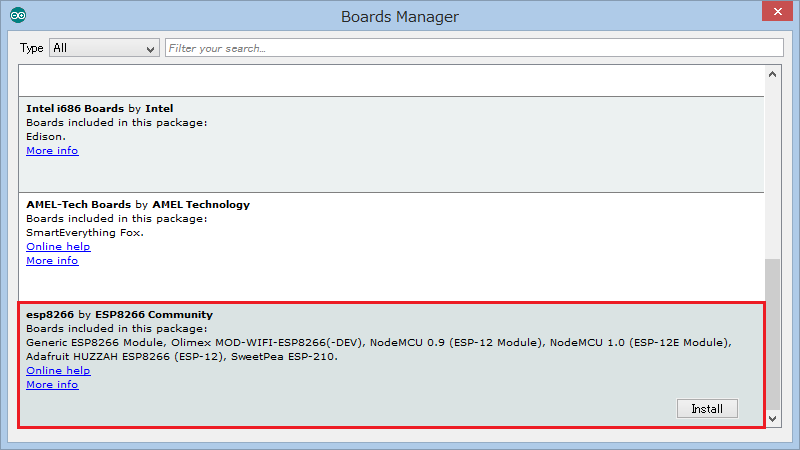800x450 pixels.
Task: Click the scrollbar down arrow
Action: pos(772,419)
